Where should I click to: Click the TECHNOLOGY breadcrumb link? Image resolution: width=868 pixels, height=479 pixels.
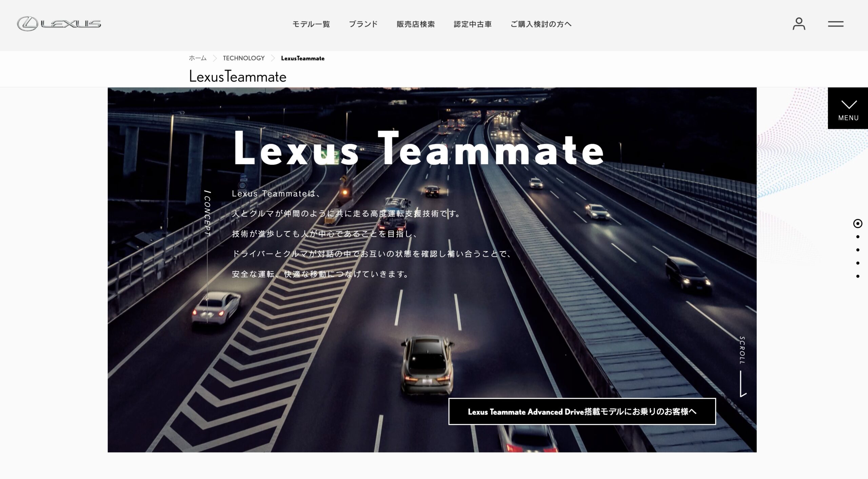tap(243, 58)
